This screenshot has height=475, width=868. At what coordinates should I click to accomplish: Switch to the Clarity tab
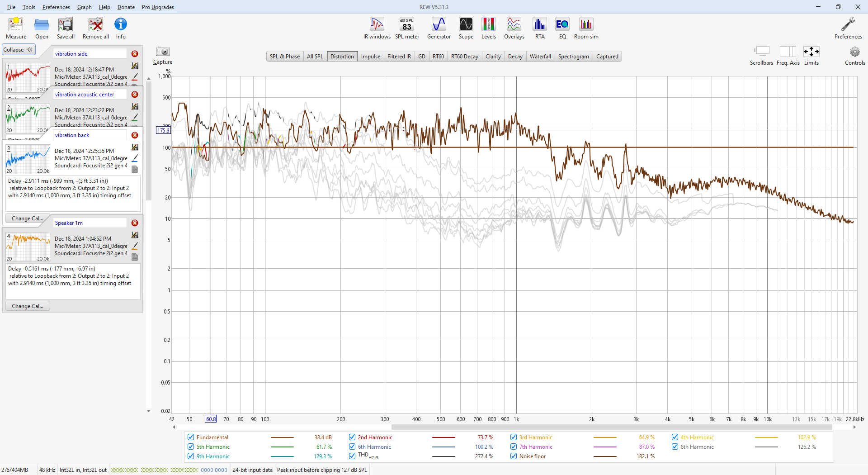tap(493, 57)
